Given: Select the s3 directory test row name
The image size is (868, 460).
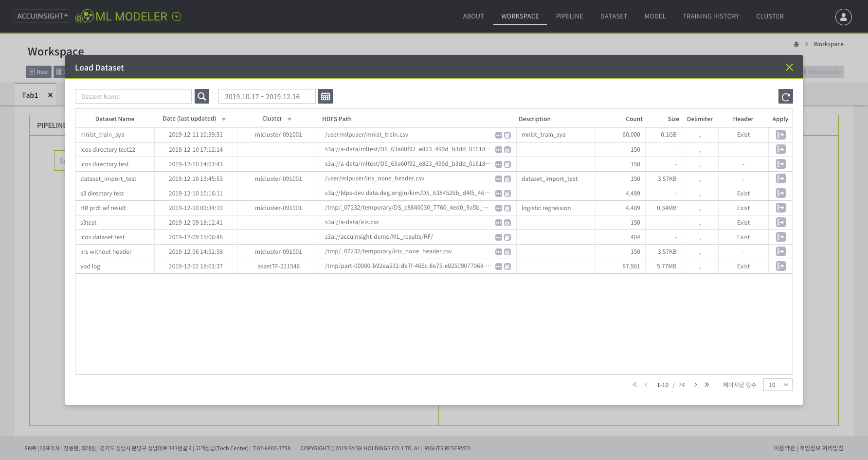Looking at the screenshot, I should click(x=102, y=194).
